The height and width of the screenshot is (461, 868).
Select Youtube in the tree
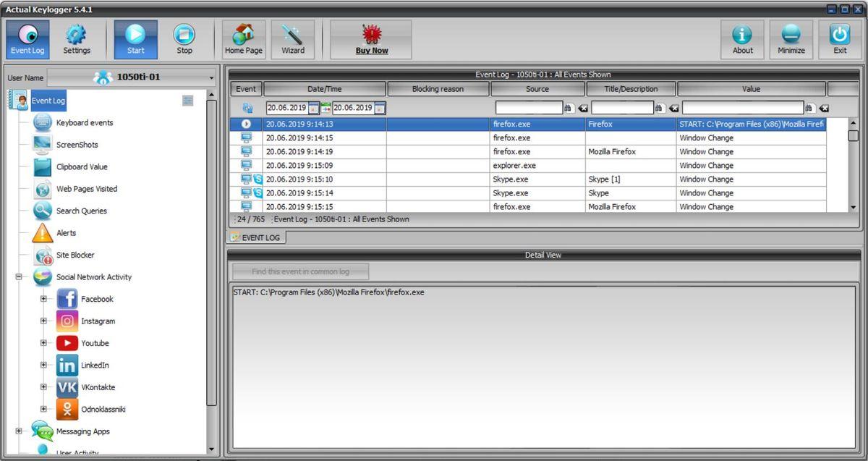[x=95, y=344]
